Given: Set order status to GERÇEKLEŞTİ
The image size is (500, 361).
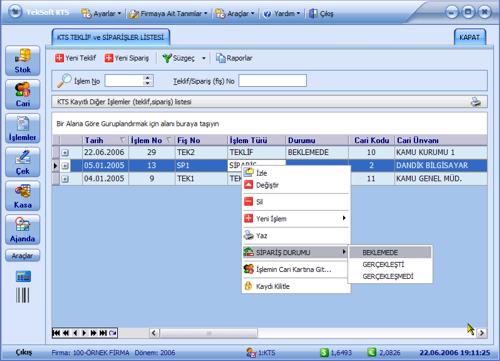Looking at the screenshot, I should 390,264.
